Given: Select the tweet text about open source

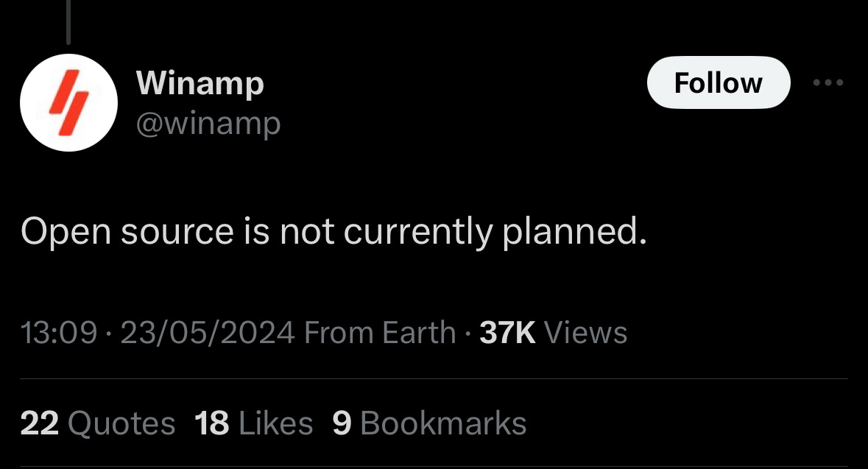Looking at the screenshot, I should [334, 233].
